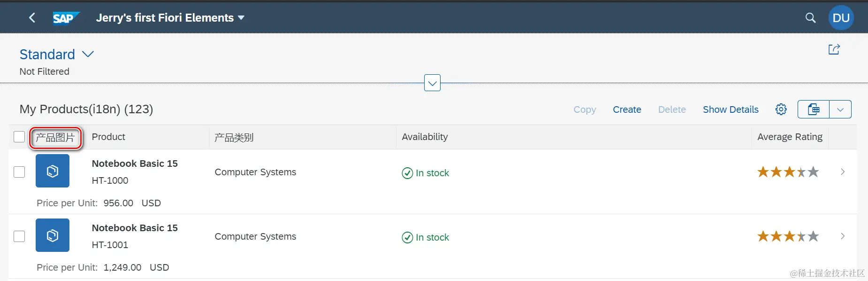This screenshot has height=281, width=868.
Task: Open the export options dropdown arrow
Action: pyautogui.click(x=840, y=109)
